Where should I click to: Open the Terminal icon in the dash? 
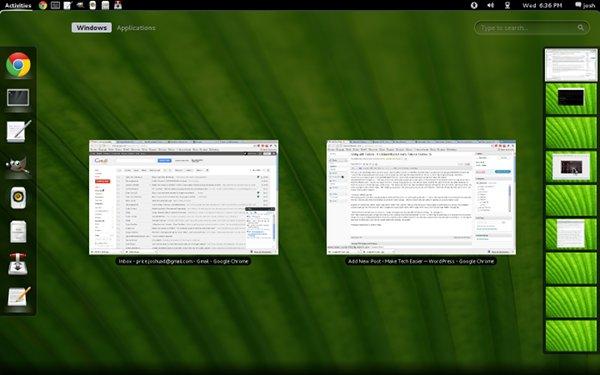click(x=18, y=98)
